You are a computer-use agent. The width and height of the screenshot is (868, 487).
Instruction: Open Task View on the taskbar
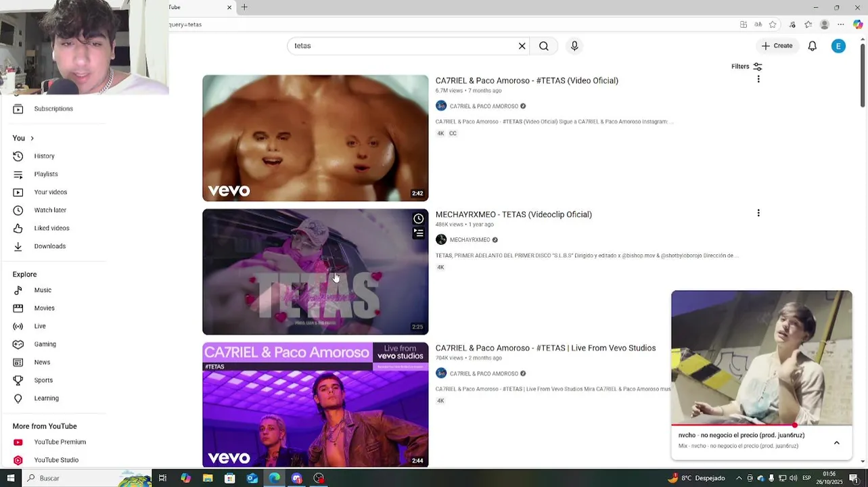coord(163,478)
